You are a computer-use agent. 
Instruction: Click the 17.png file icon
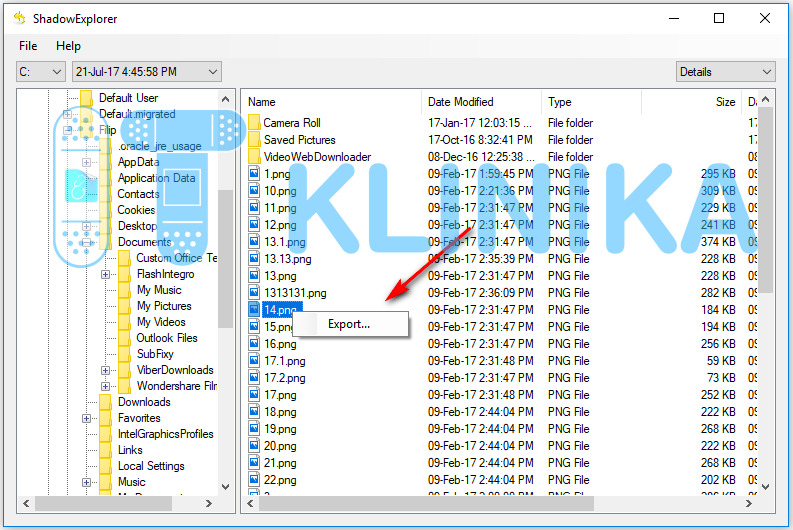click(254, 395)
